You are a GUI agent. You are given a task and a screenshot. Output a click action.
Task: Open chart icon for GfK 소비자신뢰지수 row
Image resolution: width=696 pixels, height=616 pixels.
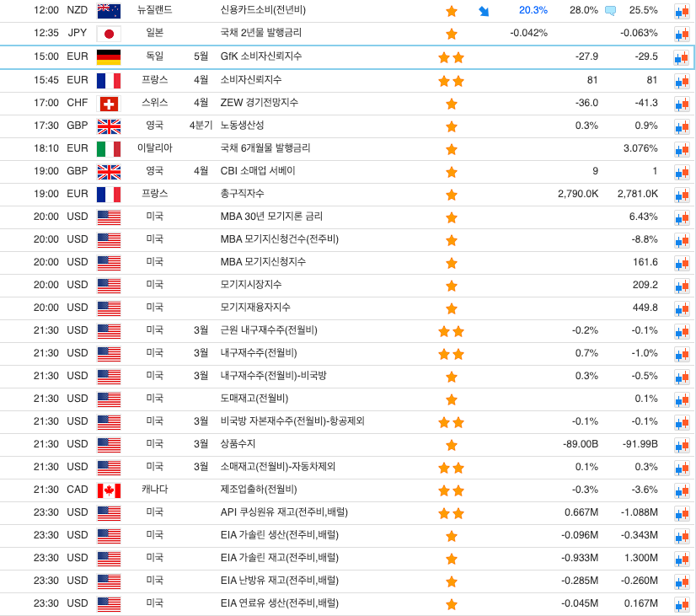coord(682,57)
